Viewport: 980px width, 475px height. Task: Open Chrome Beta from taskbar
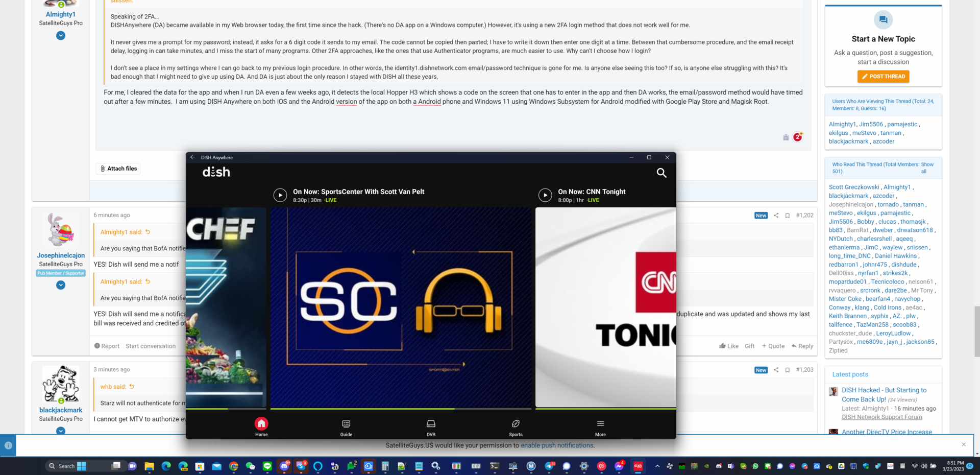[233, 466]
